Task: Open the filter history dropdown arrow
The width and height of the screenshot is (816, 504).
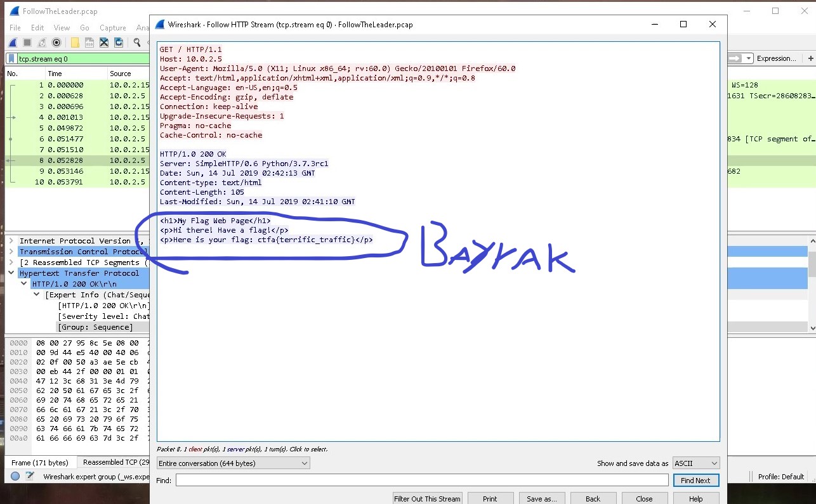Action: 749,58
